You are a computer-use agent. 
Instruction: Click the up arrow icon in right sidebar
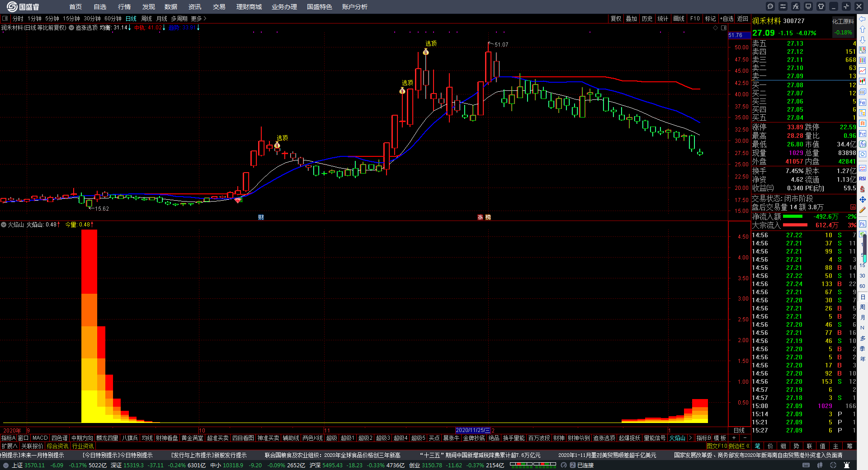[x=863, y=29]
